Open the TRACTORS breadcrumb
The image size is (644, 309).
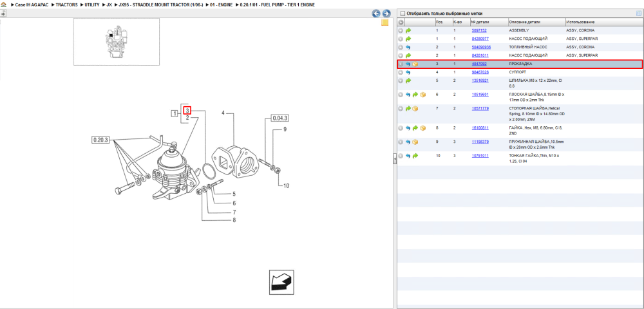tap(66, 5)
